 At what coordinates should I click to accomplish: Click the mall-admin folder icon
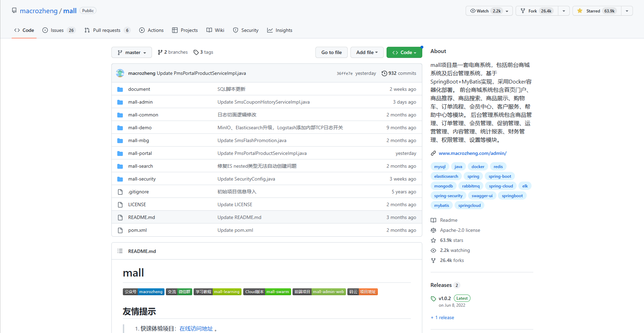[120, 102]
